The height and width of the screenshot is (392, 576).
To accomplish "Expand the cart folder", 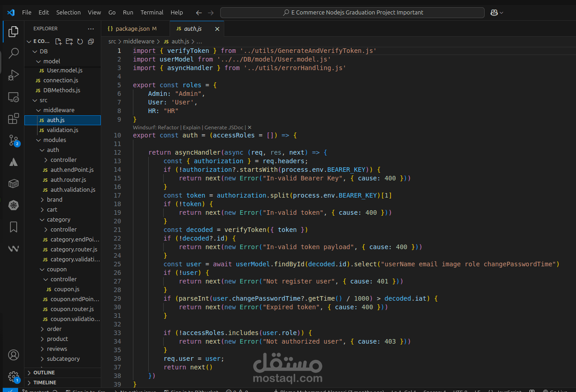I will point(62,209).
